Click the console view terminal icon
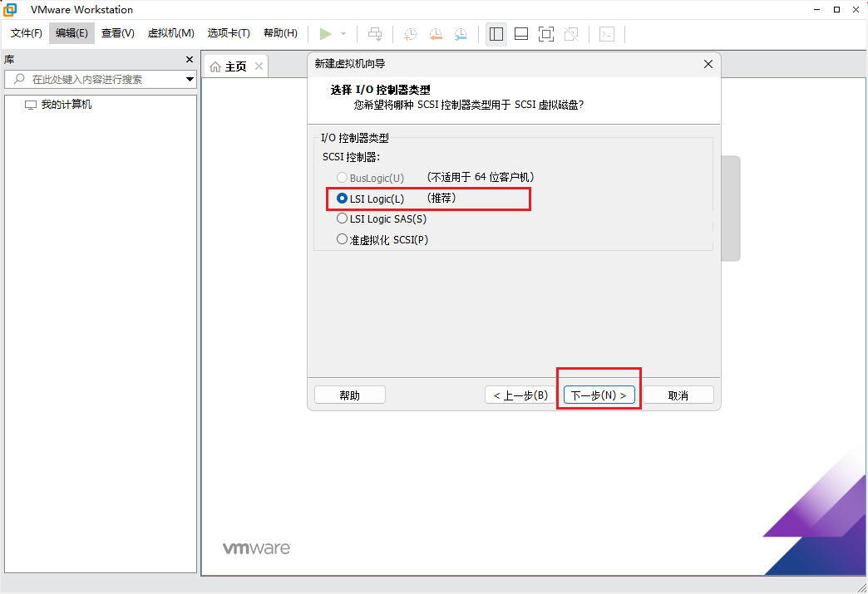The width and height of the screenshot is (868, 594). point(607,34)
